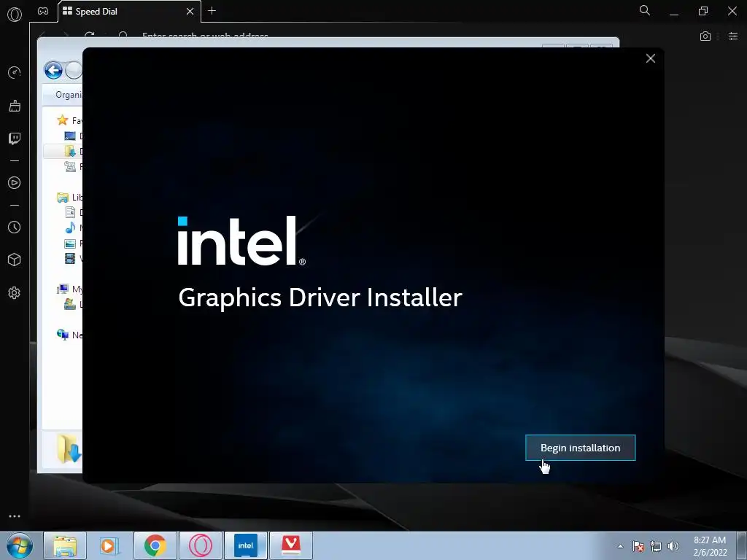This screenshot has height=560, width=747.
Task: Open Opera GX Corner gamepad icon
Action: (43, 11)
